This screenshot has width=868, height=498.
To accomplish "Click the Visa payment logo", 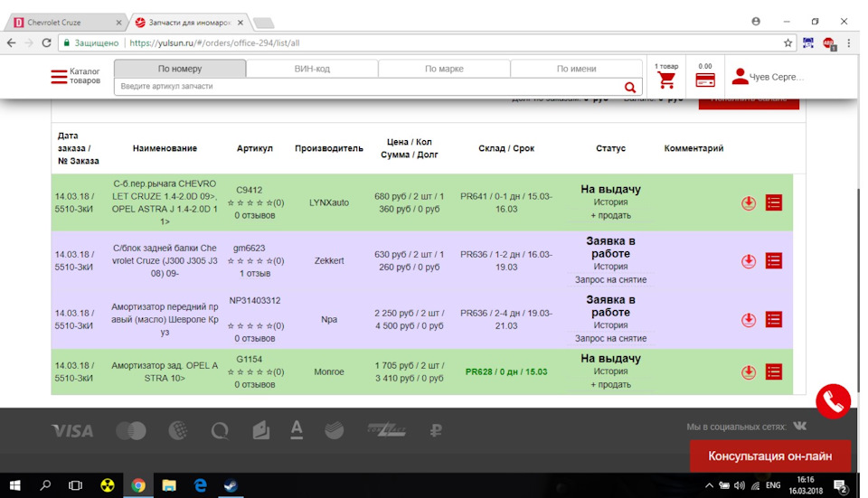I will pos(72,431).
